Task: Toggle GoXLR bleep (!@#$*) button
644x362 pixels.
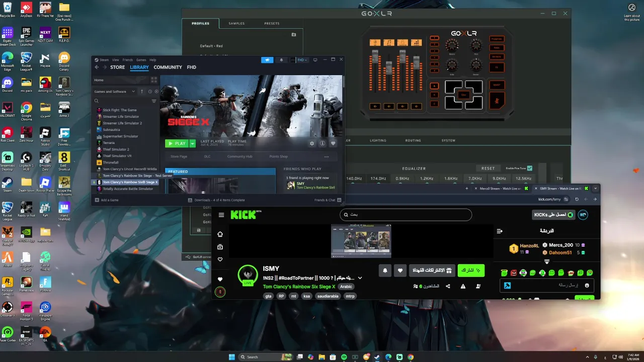Action: (x=497, y=84)
